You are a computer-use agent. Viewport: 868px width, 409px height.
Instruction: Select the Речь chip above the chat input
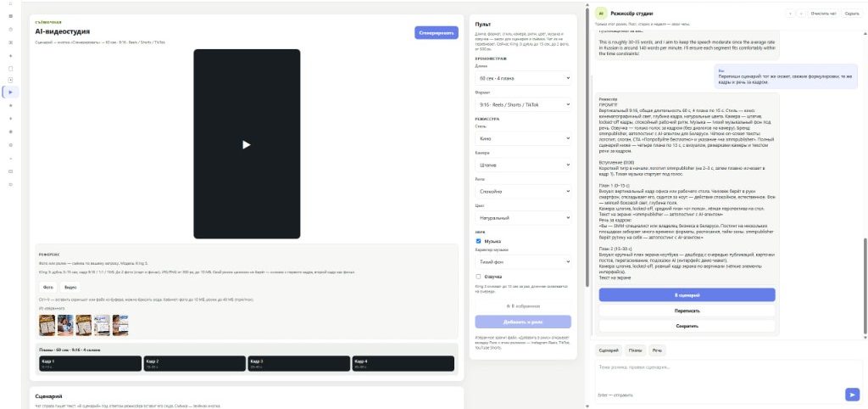(657, 350)
